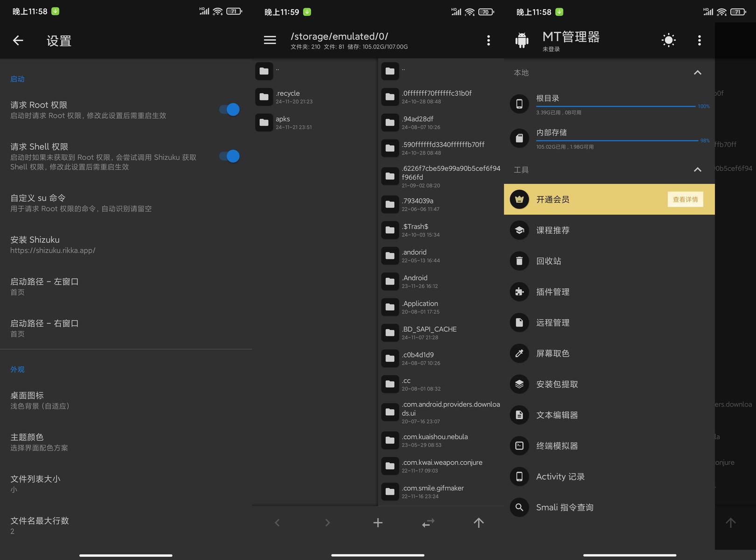Launch the screen color picker tool
The image size is (756, 560).
[553, 353]
